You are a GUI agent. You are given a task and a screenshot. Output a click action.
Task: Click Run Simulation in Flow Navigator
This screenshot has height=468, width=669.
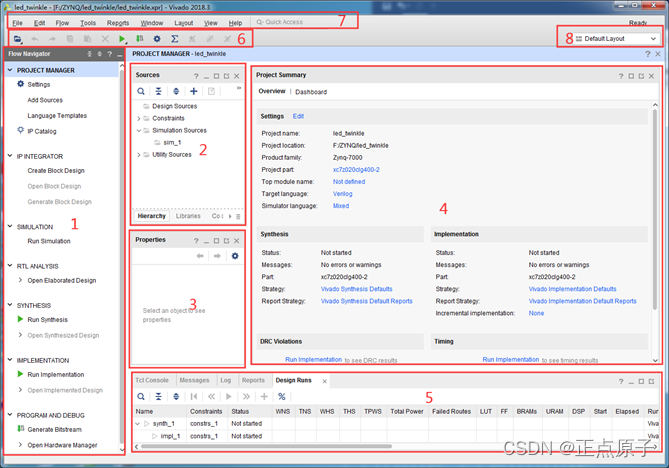[49, 241]
